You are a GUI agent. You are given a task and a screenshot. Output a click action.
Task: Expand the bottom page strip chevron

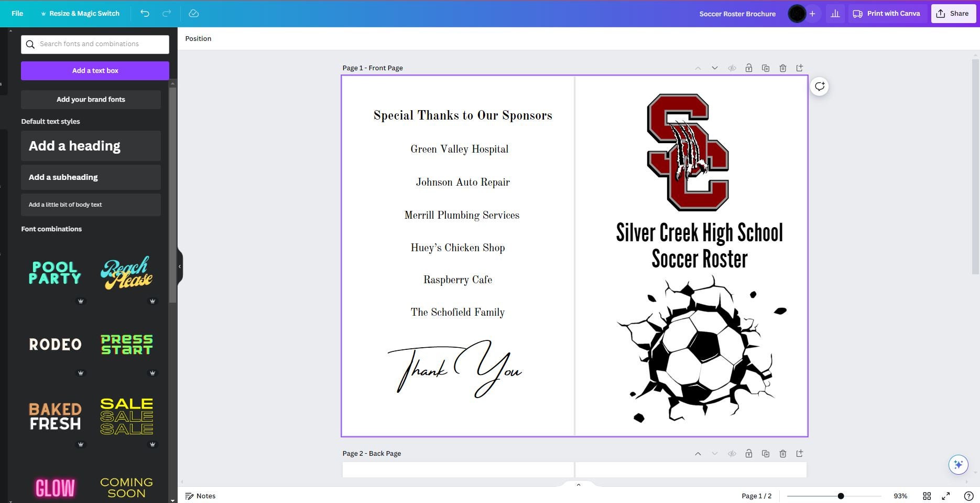(x=578, y=484)
